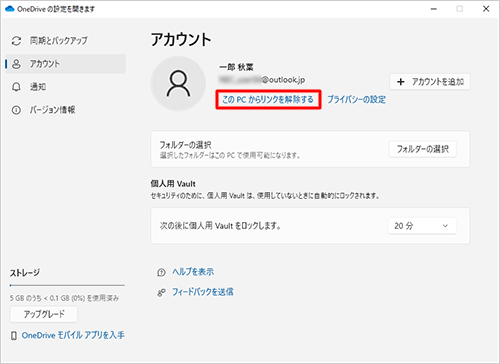Click the chevron arrow in 20 分 dropdown
Image resolution: width=500 pixels, height=364 pixels.
click(x=445, y=226)
